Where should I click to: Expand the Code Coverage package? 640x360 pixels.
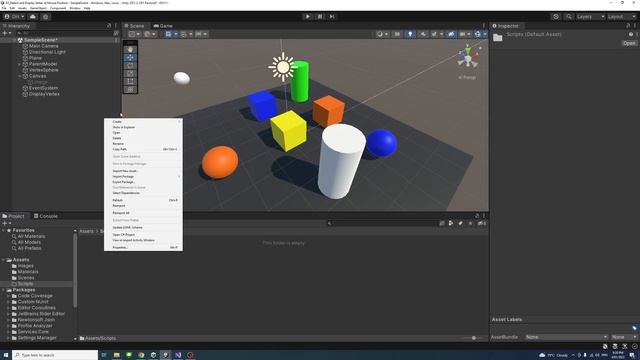[x=8, y=296]
